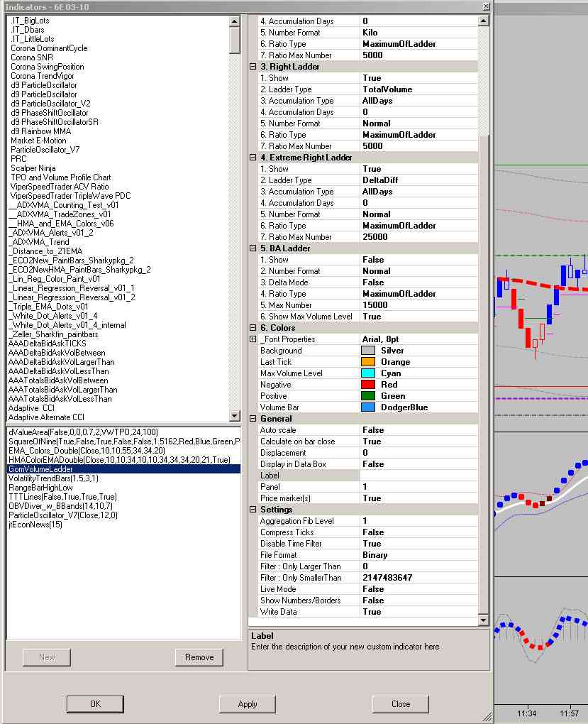Click Right Ladder Show value True

click(418, 78)
